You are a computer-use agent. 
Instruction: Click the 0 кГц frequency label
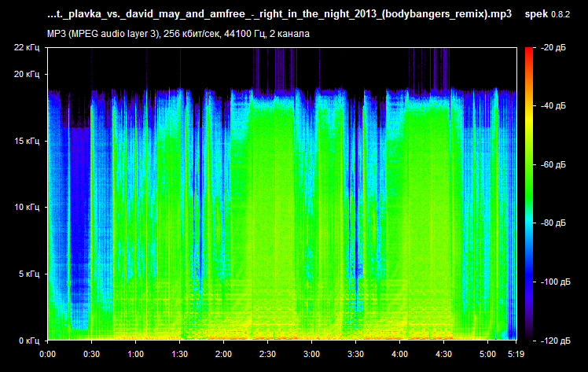pos(29,341)
